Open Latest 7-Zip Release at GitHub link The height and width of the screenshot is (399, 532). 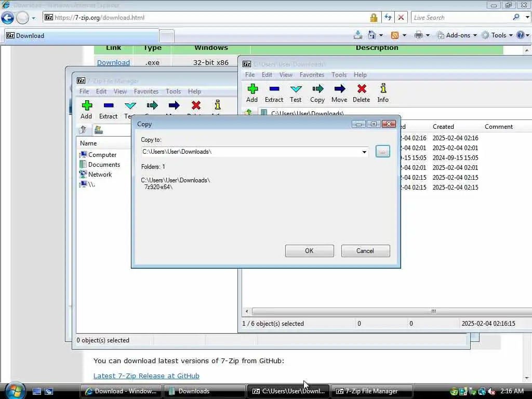point(146,376)
